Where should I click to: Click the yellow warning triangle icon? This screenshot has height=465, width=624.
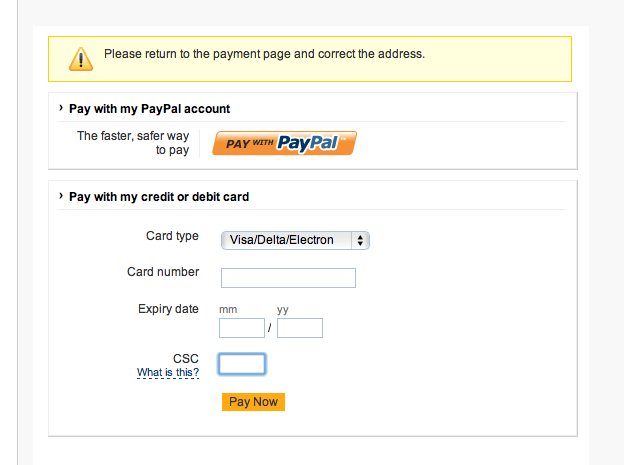81,59
